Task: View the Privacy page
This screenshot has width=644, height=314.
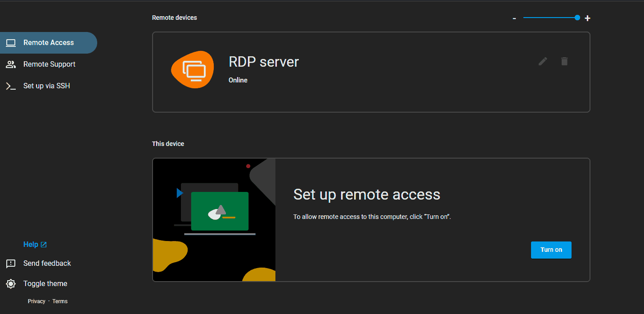Action: (36, 301)
